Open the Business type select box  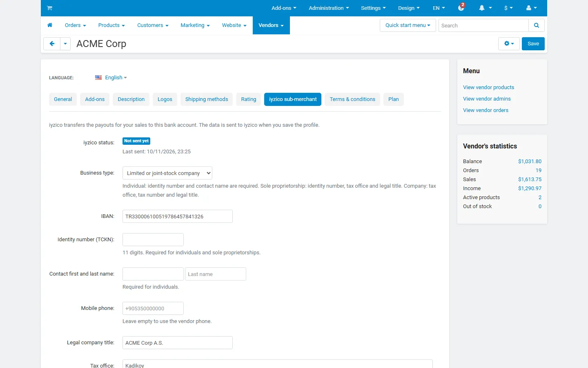pyautogui.click(x=167, y=173)
